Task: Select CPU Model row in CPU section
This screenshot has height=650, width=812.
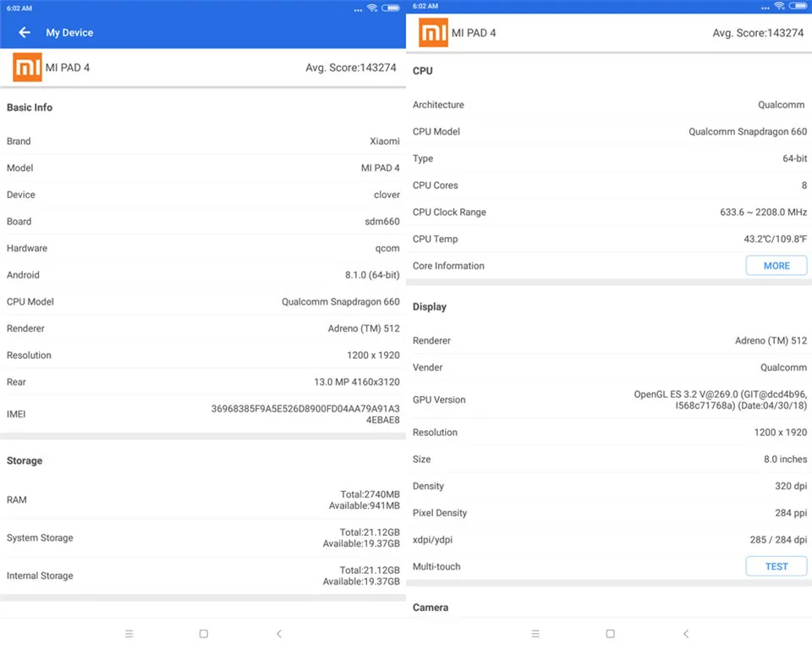Action: click(609, 132)
